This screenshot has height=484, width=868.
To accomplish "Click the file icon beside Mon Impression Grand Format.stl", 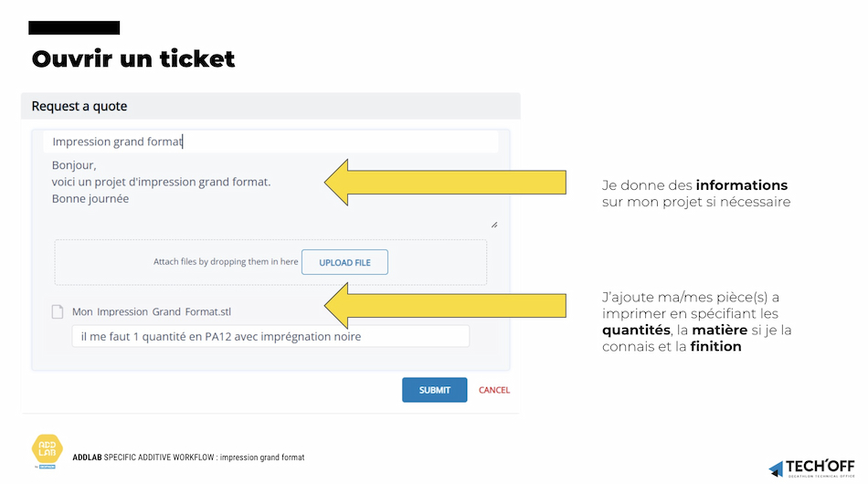I will [58, 312].
